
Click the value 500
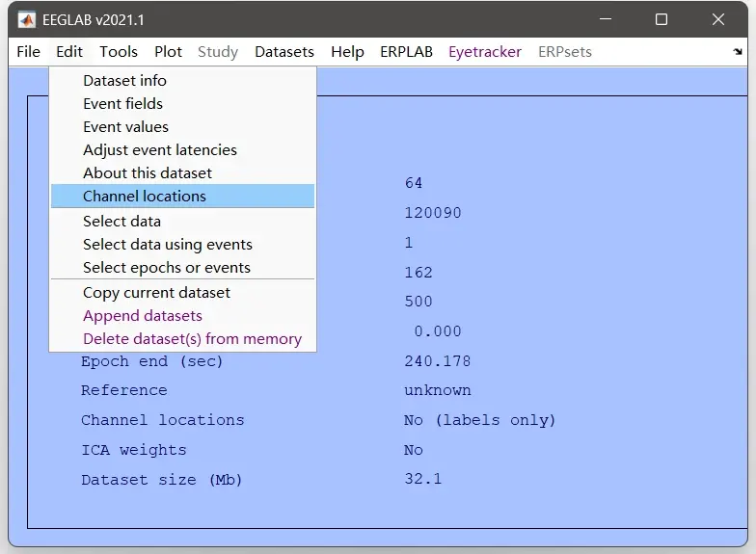point(418,302)
